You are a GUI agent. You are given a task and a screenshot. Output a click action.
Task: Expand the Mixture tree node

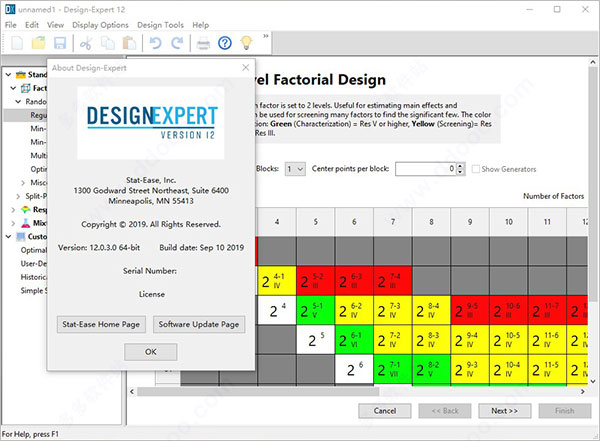[x=13, y=223]
